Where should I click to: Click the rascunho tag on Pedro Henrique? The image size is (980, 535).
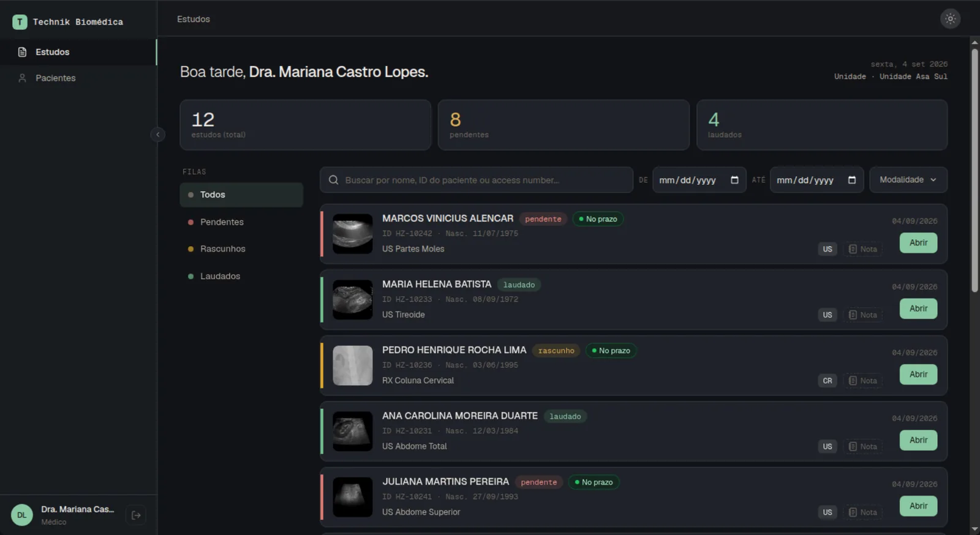(556, 351)
